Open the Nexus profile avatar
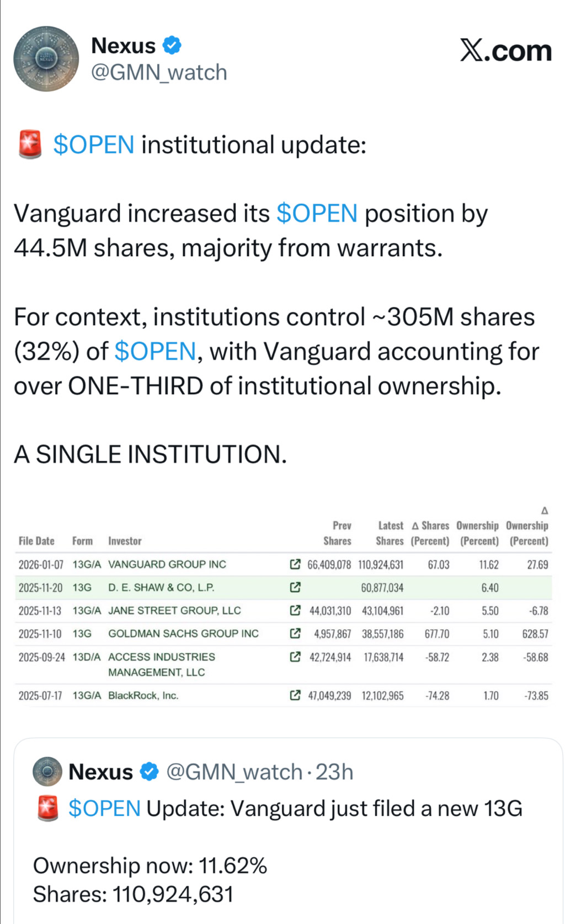576x924 pixels. [x=46, y=59]
